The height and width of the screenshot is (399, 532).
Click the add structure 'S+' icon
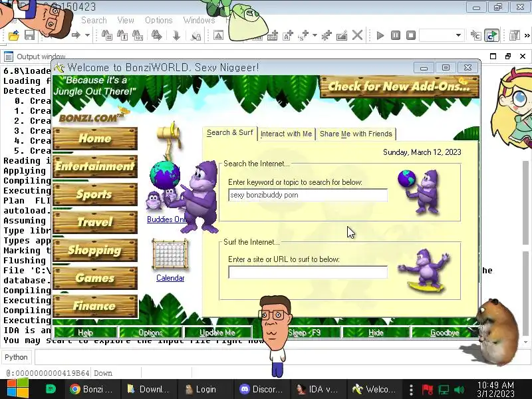click(303, 35)
